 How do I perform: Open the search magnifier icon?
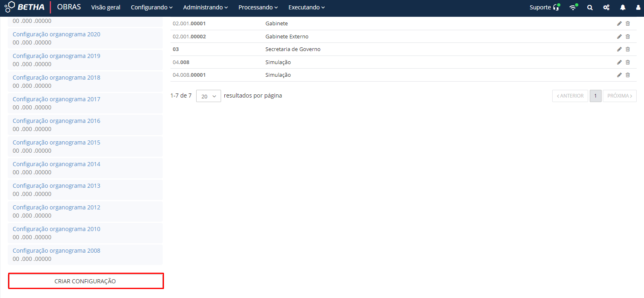coord(590,7)
